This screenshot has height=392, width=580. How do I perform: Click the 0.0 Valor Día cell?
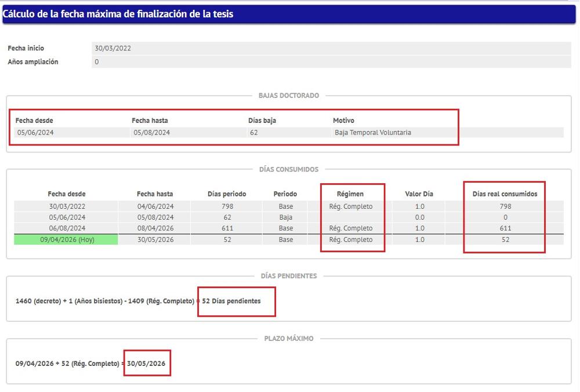click(419, 217)
